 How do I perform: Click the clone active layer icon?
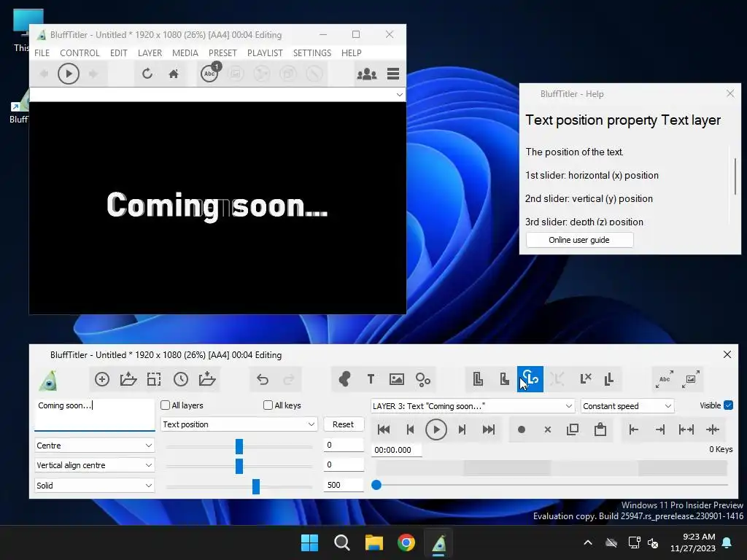pyautogui.click(x=478, y=379)
